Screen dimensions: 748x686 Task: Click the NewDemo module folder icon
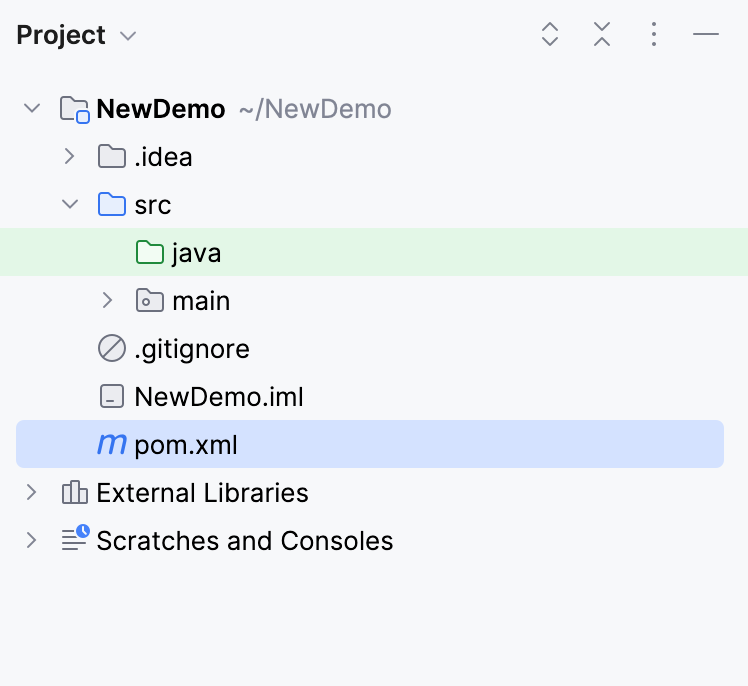pyautogui.click(x=74, y=109)
